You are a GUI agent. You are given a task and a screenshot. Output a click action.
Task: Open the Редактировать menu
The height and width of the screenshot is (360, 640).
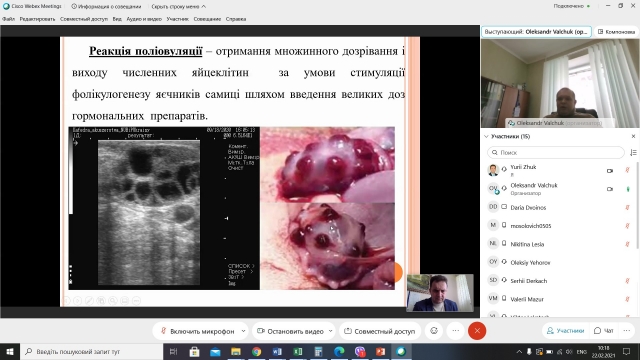[37, 19]
